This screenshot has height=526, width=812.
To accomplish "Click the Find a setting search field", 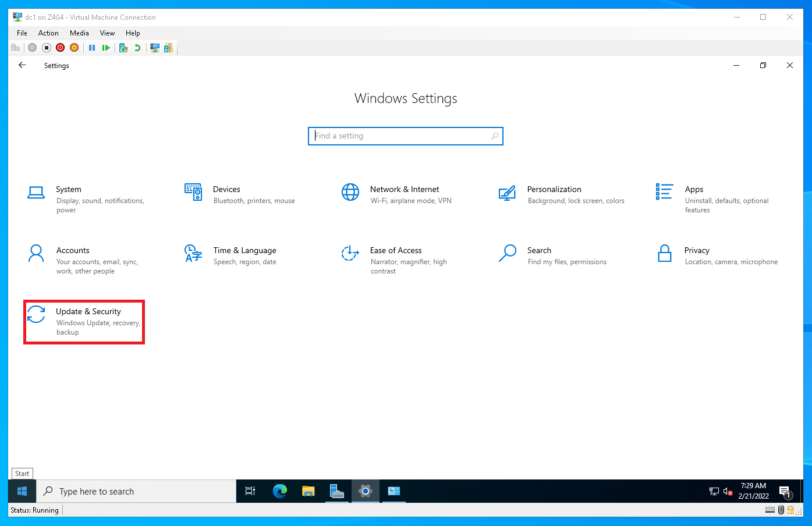I will [405, 136].
